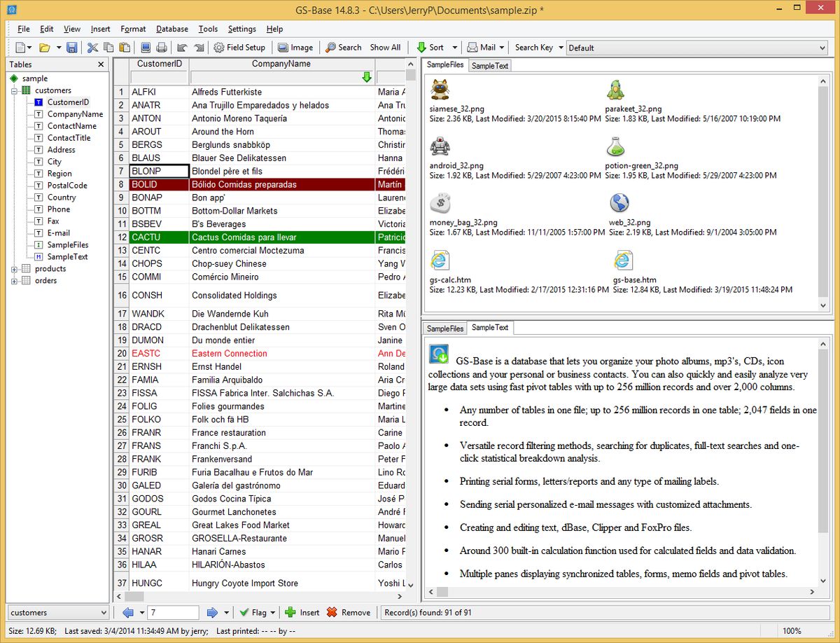Screen dimensions: 840x643
Task: Flag the current record
Action: (257, 611)
